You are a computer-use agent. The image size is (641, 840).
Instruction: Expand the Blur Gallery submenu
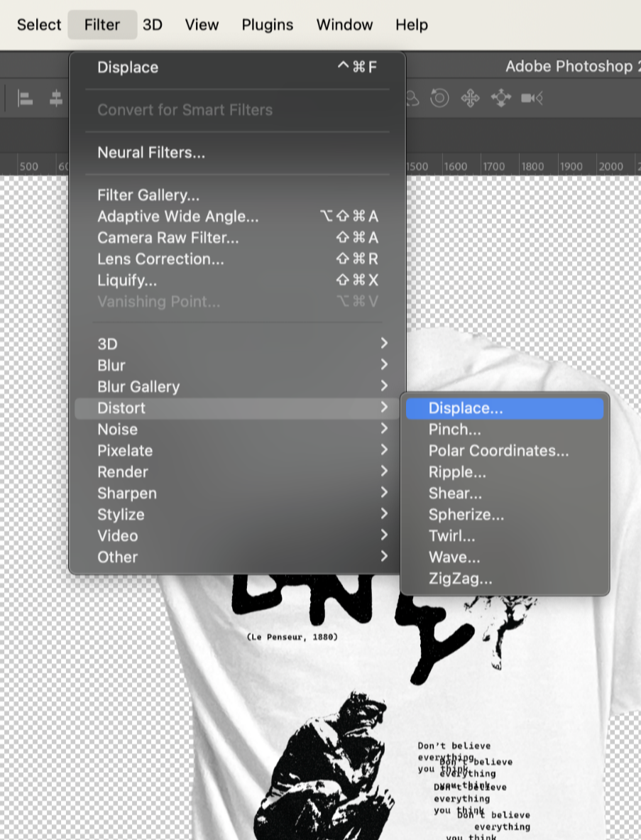[237, 387]
